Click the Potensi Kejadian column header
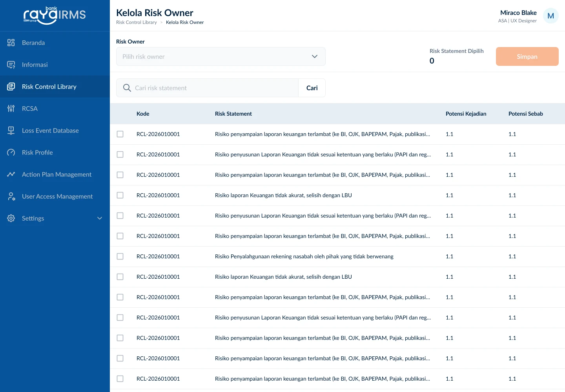Screen dimensions: 565x392 pos(466,114)
